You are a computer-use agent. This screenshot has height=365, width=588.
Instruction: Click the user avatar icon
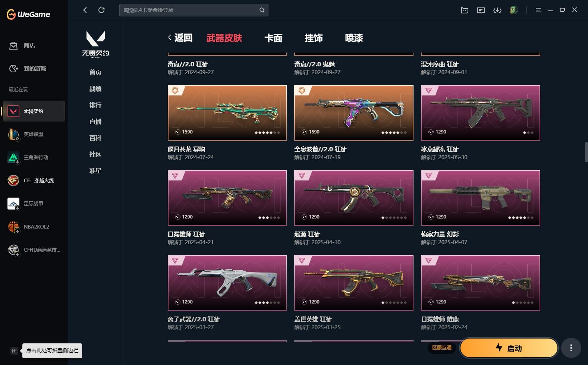click(514, 10)
